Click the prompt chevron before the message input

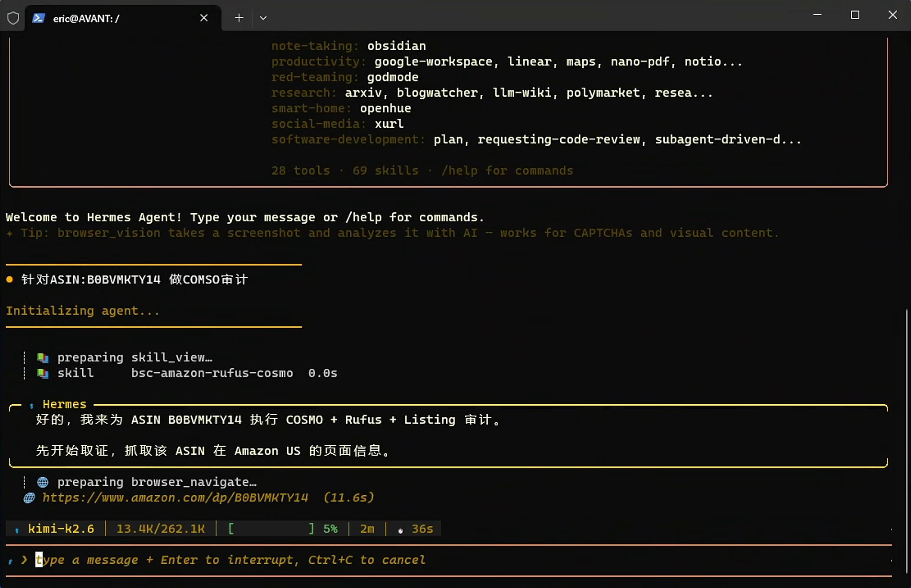click(24, 560)
